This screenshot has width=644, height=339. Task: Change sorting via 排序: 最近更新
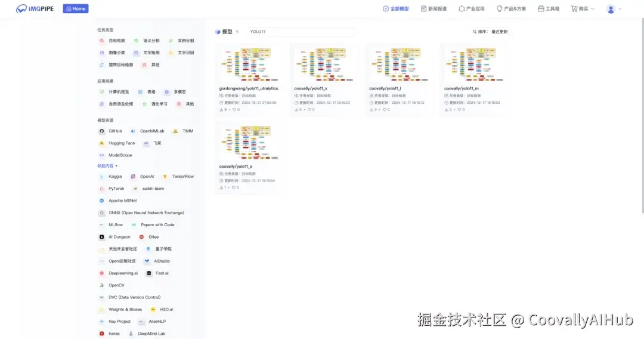click(490, 32)
